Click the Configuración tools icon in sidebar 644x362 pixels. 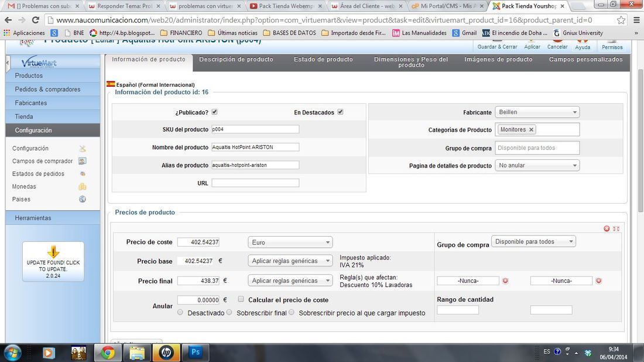tap(83, 148)
